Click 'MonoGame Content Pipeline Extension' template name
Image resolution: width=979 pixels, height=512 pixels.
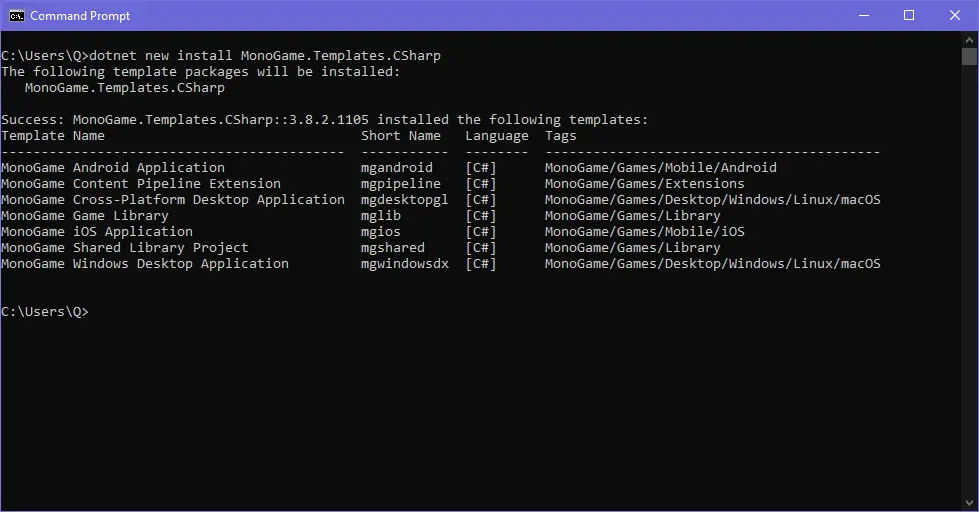click(x=141, y=184)
